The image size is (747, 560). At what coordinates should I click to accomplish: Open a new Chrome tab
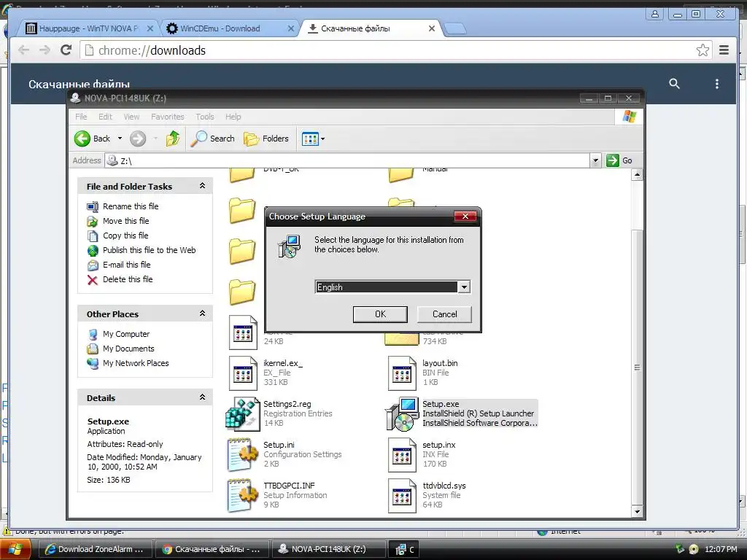[455, 29]
